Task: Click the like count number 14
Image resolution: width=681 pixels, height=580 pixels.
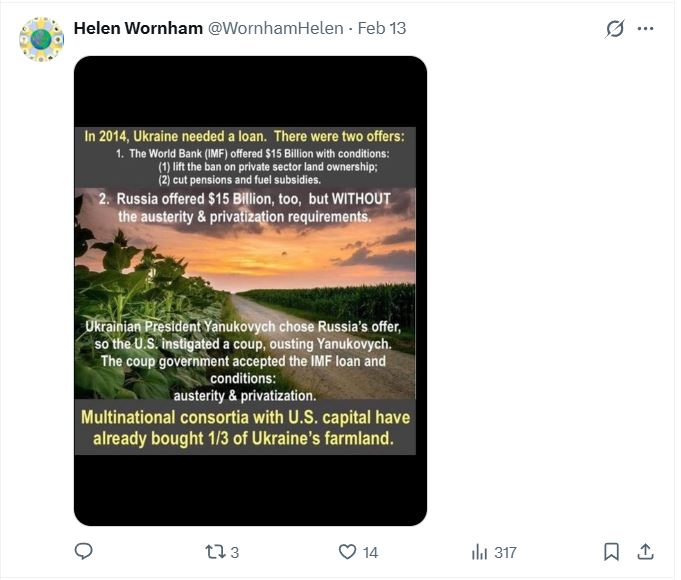Action: click(x=370, y=552)
